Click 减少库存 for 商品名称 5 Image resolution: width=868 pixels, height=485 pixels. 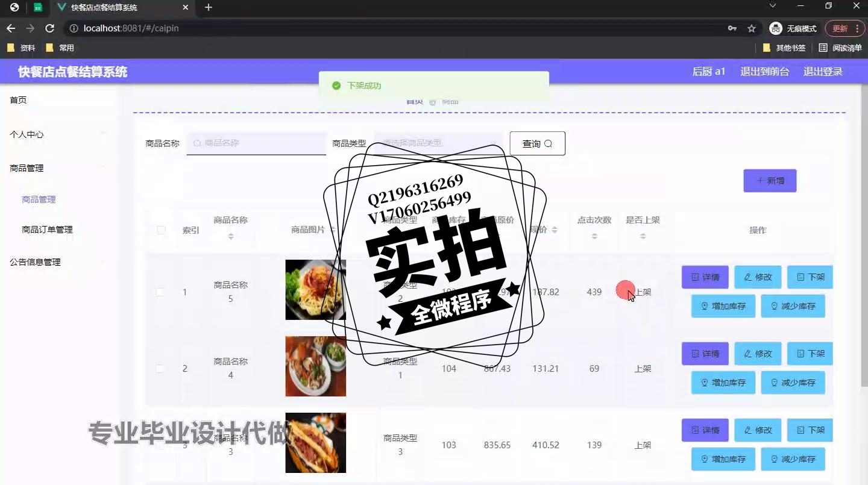(x=793, y=306)
